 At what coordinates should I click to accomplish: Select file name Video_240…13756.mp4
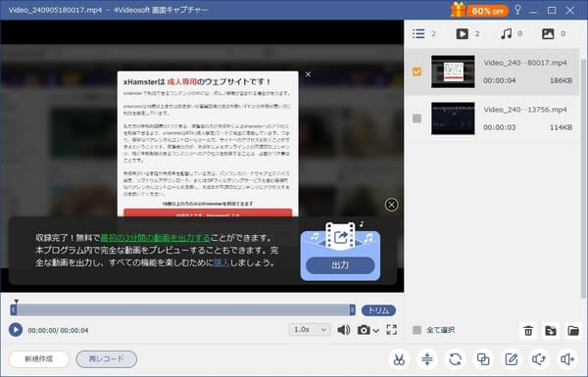(525, 110)
